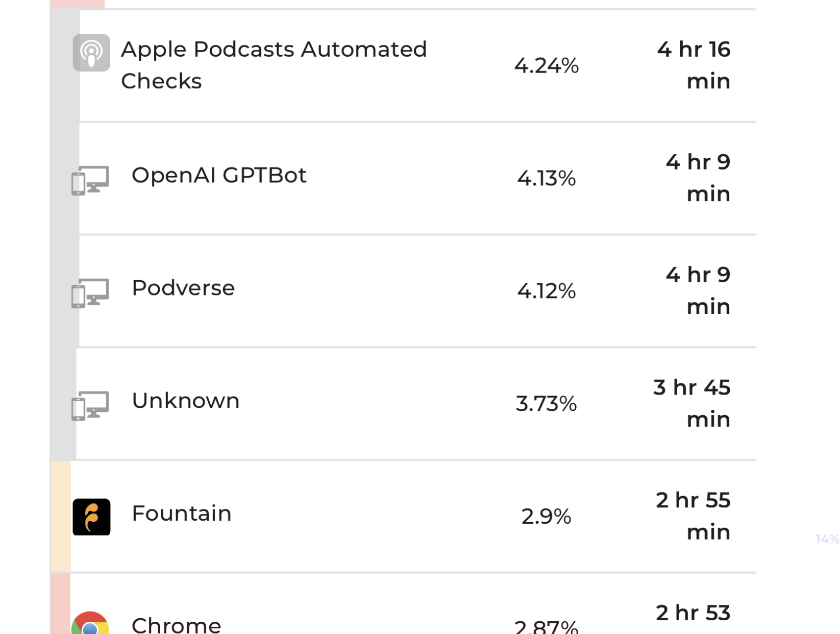Click the 3 hr 45 min duration
840x634 pixels.
point(692,403)
